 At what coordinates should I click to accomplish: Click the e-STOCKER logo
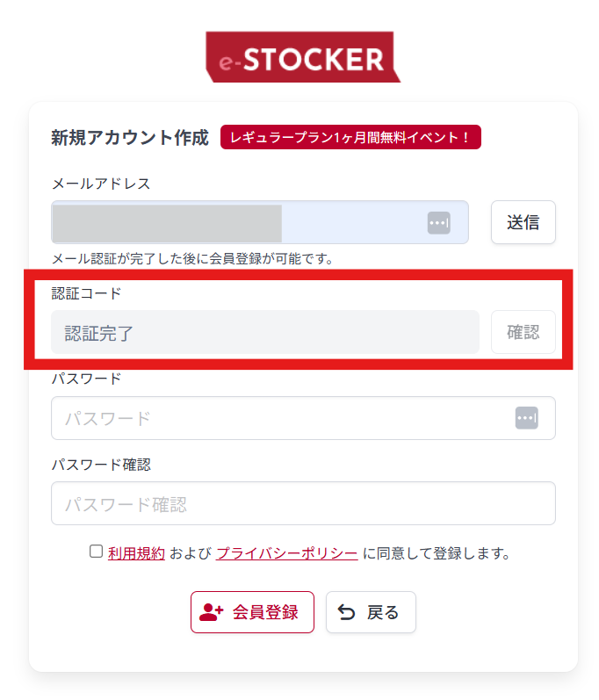303,58
